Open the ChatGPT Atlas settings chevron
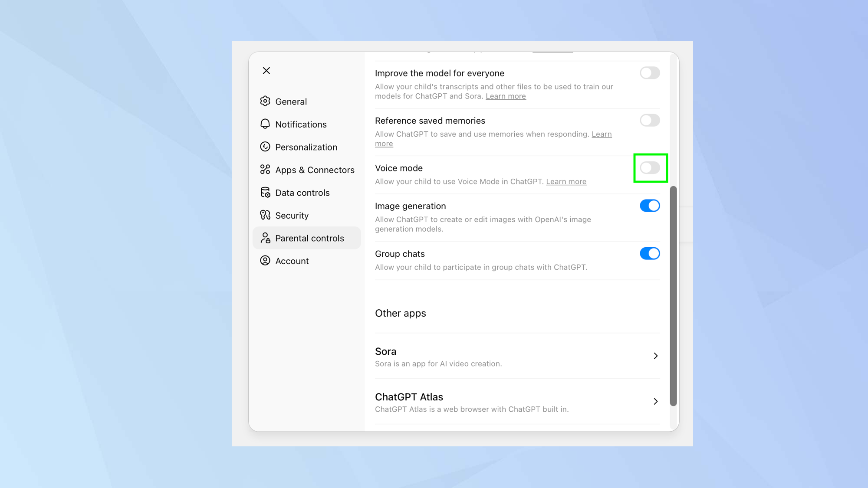 pyautogui.click(x=655, y=401)
